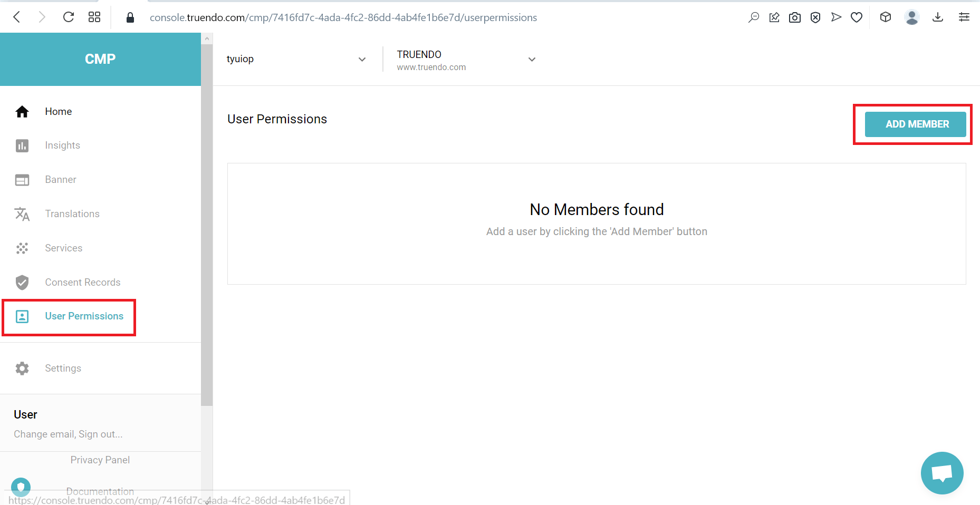
Task: Open the search magnifier icon in toolbar
Action: pos(754,17)
